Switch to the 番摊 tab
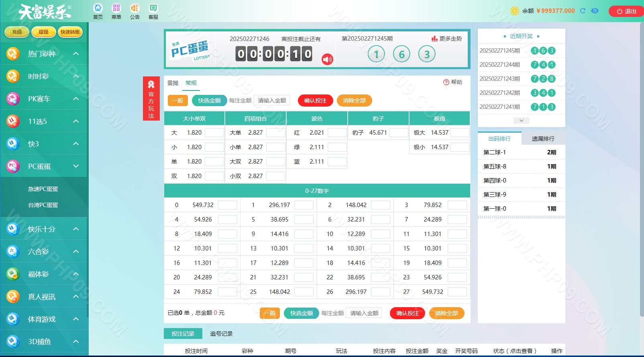Viewport: 644px width, 357px height. click(x=173, y=83)
